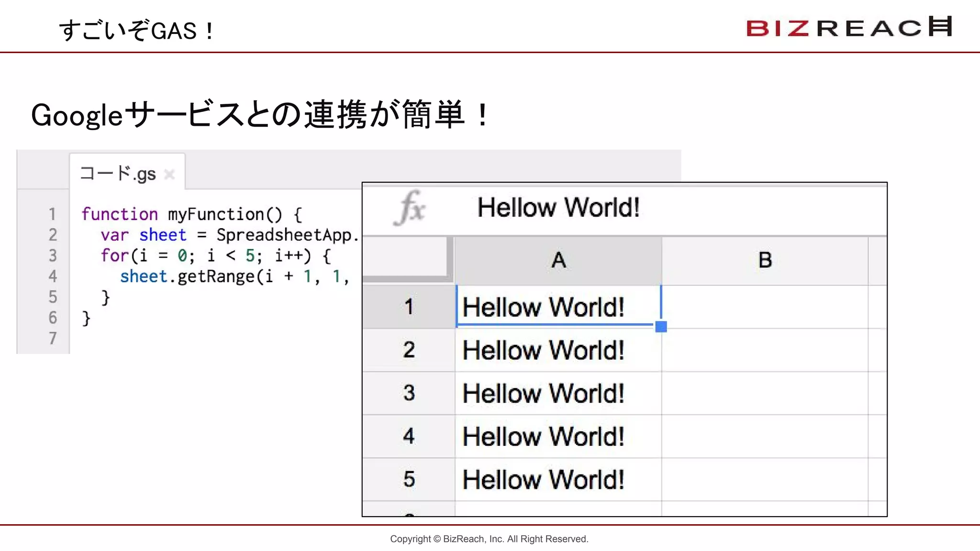Click cell A4 containing Hellow World!
Viewport: 980px width, 551px height.
pyautogui.click(x=558, y=436)
